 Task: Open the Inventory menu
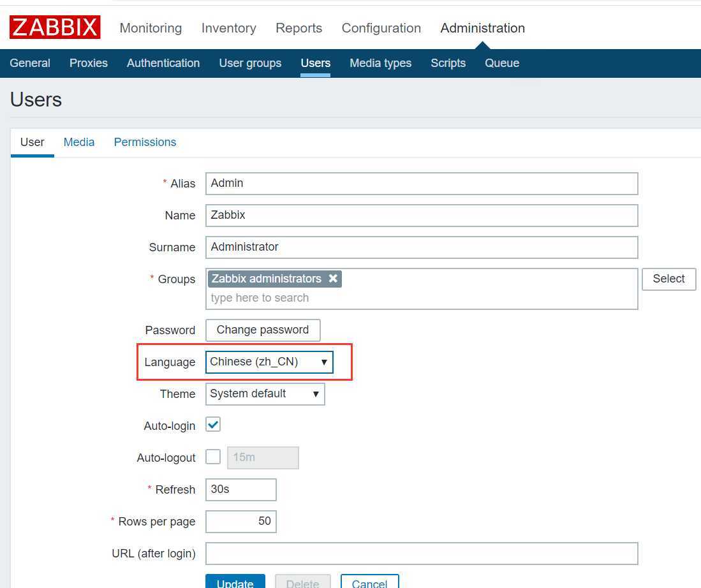pyautogui.click(x=228, y=28)
